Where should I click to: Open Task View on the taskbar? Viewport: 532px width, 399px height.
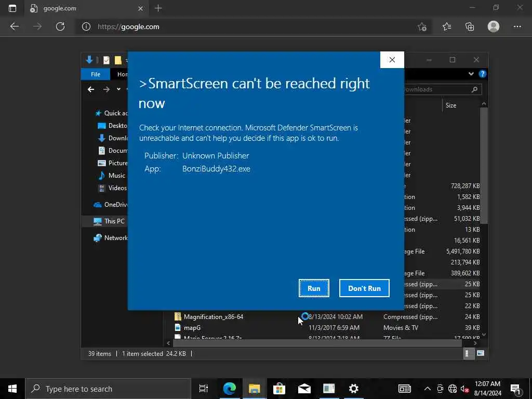(203, 389)
